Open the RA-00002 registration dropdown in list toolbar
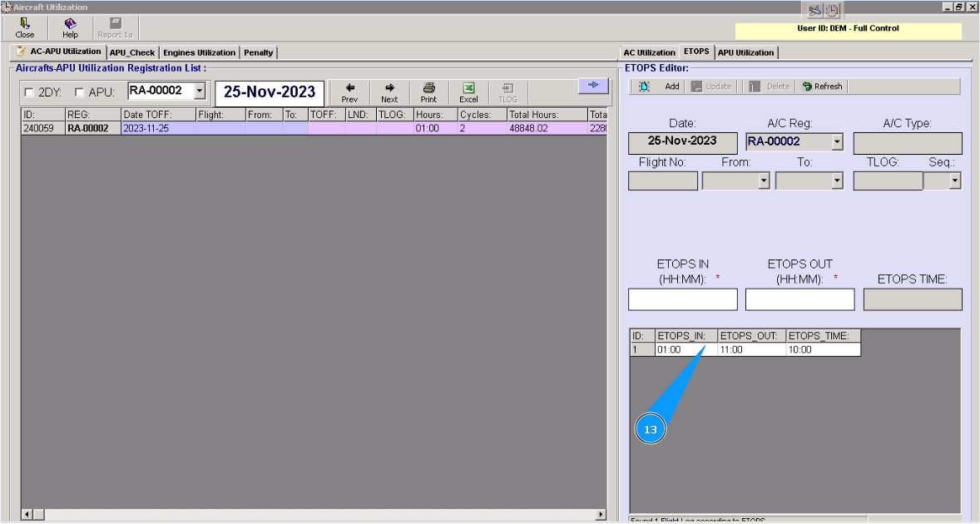Screen dimensions: 980x524 (x=200, y=91)
